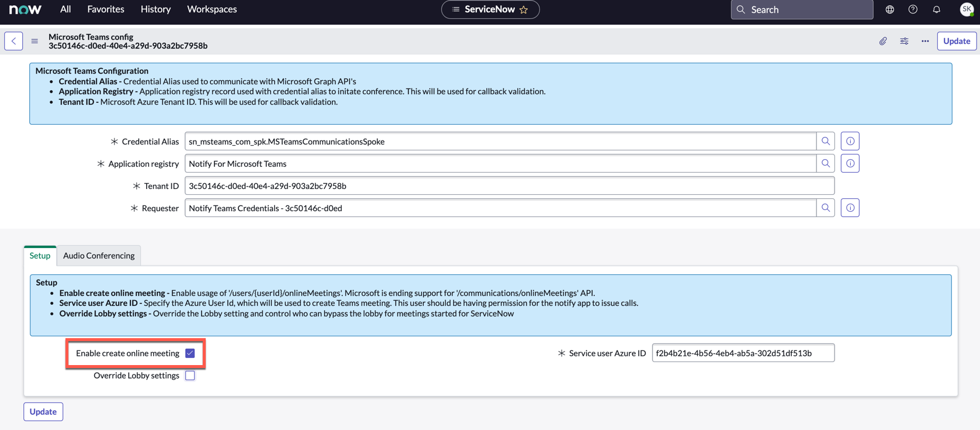The height and width of the screenshot is (430, 980).
Task: Click the 'Microsoft Teams Configuration' info heading
Action: pos(92,71)
